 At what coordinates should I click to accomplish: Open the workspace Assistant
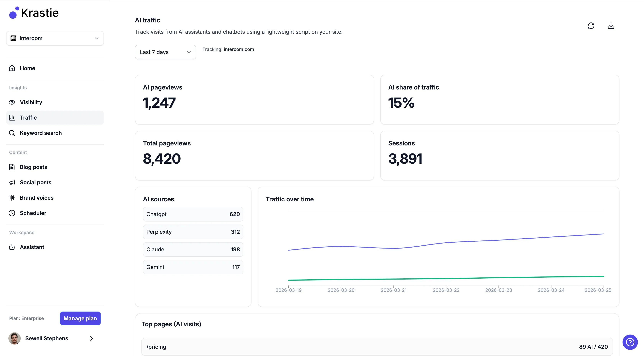pyautogui.click(x=55, y=247)
